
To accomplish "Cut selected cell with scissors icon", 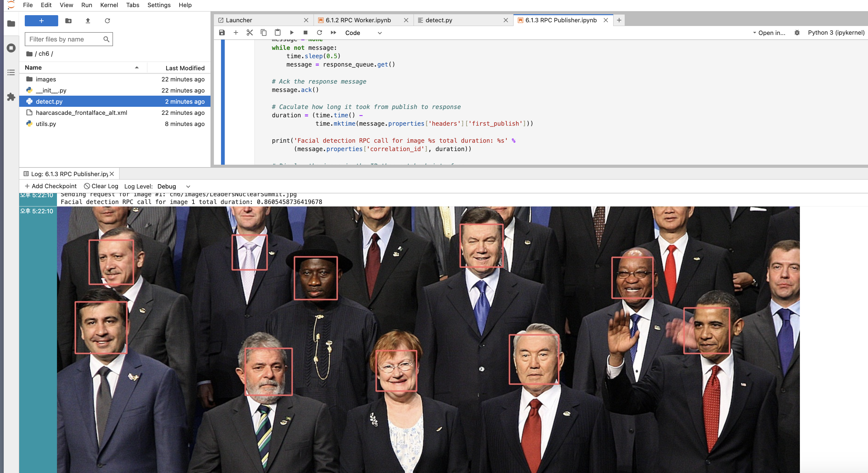I will click(250, 33).
